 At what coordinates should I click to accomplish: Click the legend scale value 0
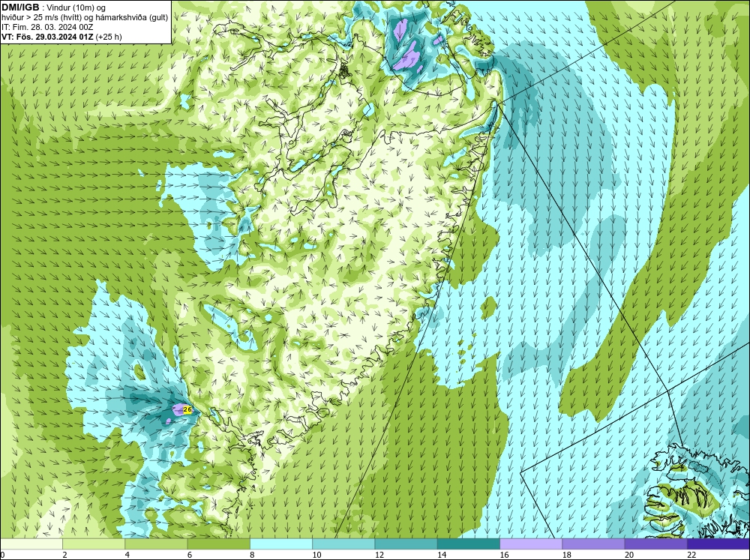point(2,555)
